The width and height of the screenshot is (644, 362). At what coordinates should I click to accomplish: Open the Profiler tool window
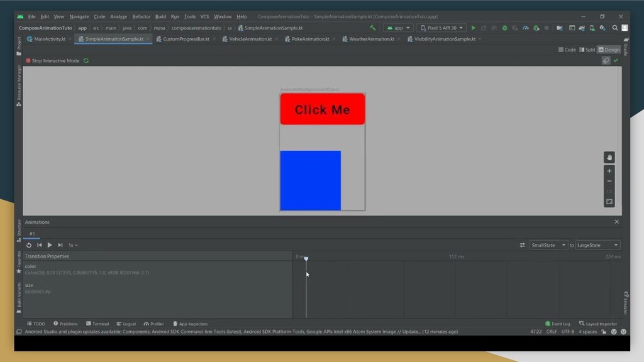click(x=153, y=324)
